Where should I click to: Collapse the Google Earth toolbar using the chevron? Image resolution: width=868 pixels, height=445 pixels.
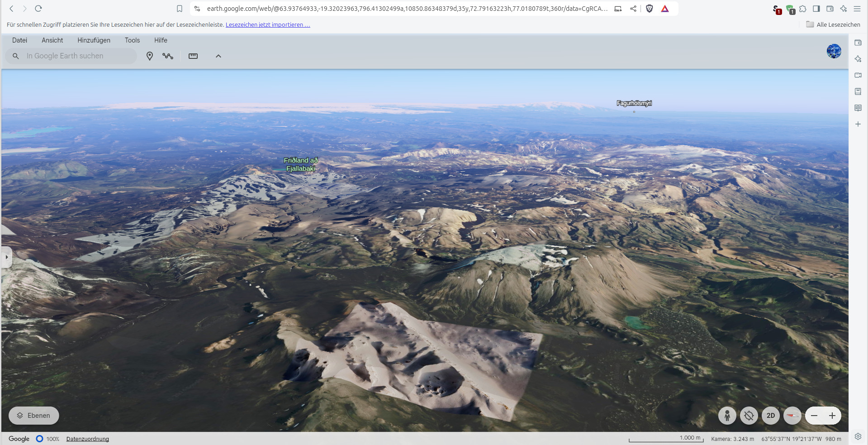218,56
